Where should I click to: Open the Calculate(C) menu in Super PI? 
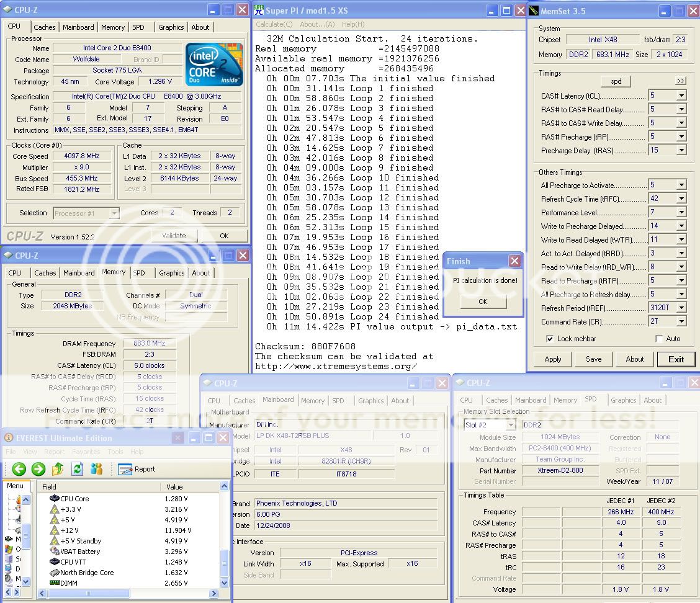[274, 24]
